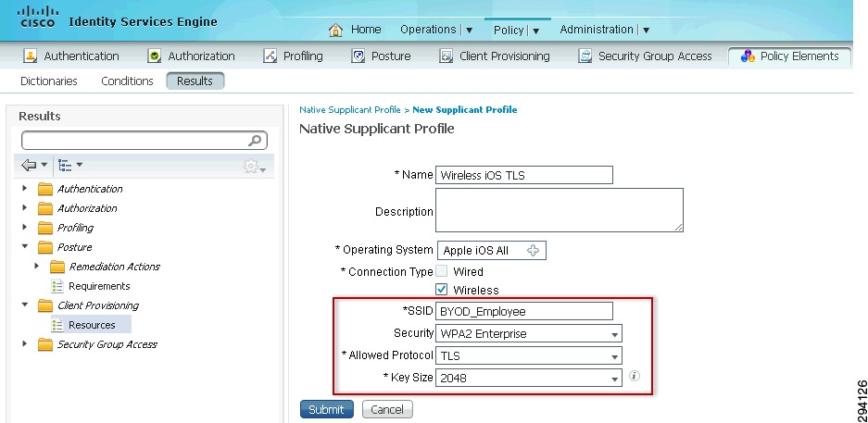Click the Client Provisioning tab icon
Viewport: 868px width, 423px height.
click(x=446, y=56)
